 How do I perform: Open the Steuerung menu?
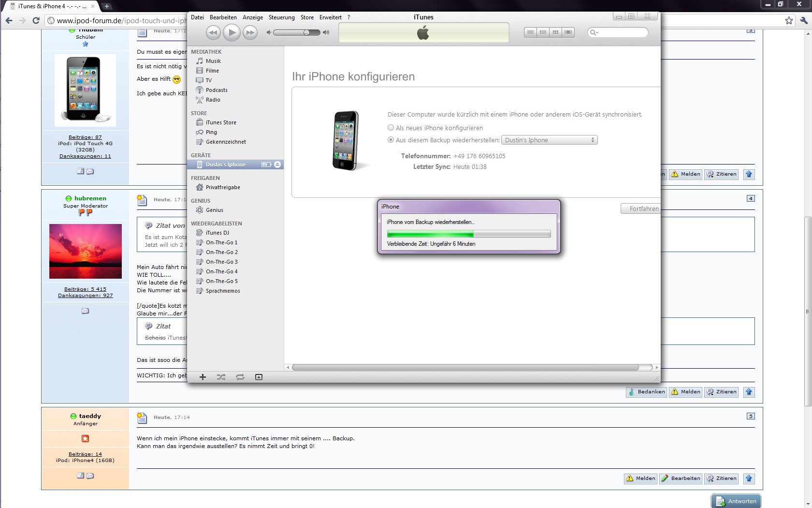click(x=282, y=17)
